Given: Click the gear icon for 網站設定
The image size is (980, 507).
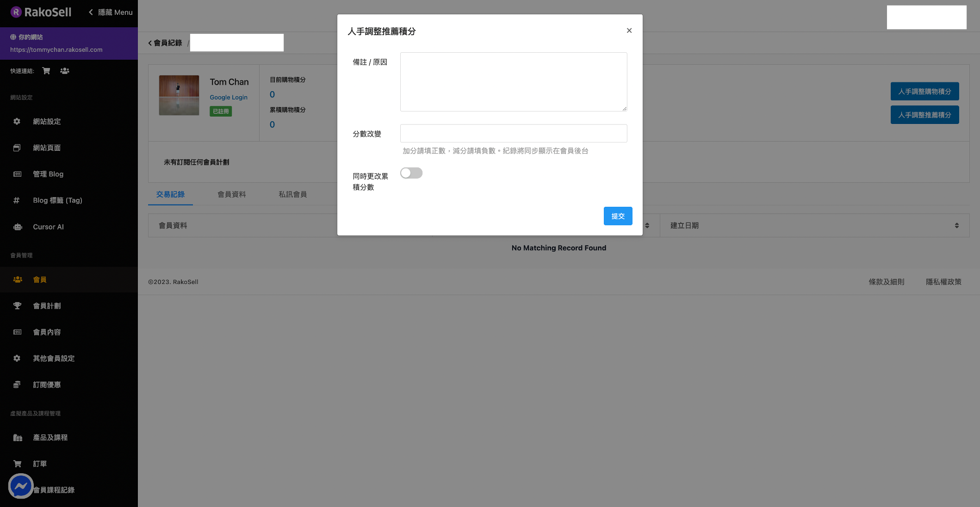Looking at the screenshot, I should click(17, 121).
